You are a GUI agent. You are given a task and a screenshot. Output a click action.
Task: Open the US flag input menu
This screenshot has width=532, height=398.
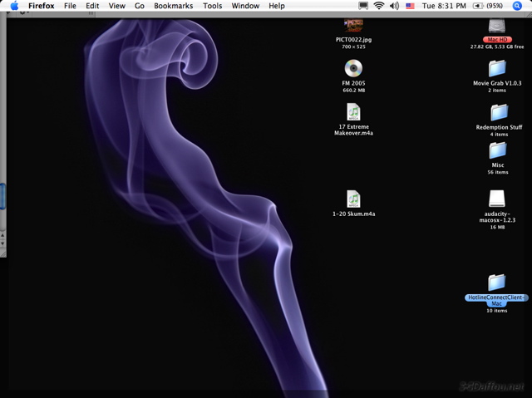click(410, 6)
